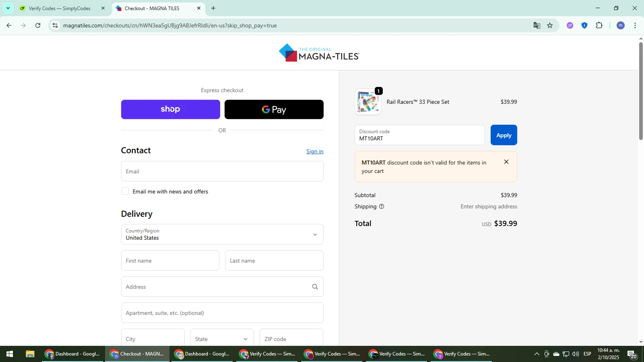This screenshot has height=362, width=644.
Task: Open File Explorer from the taskbar
Action: coord(30,354)
